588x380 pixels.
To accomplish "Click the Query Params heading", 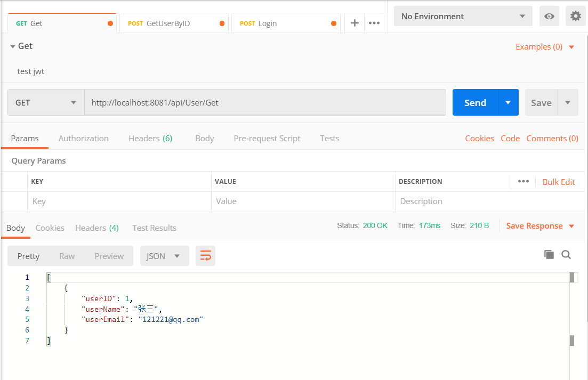I will click(38, 161).
